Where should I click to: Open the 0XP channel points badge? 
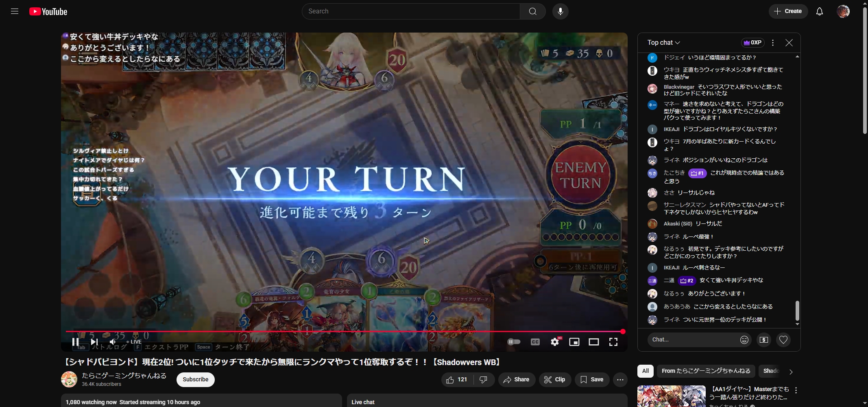pyautogui.click(x=753, y=43)
